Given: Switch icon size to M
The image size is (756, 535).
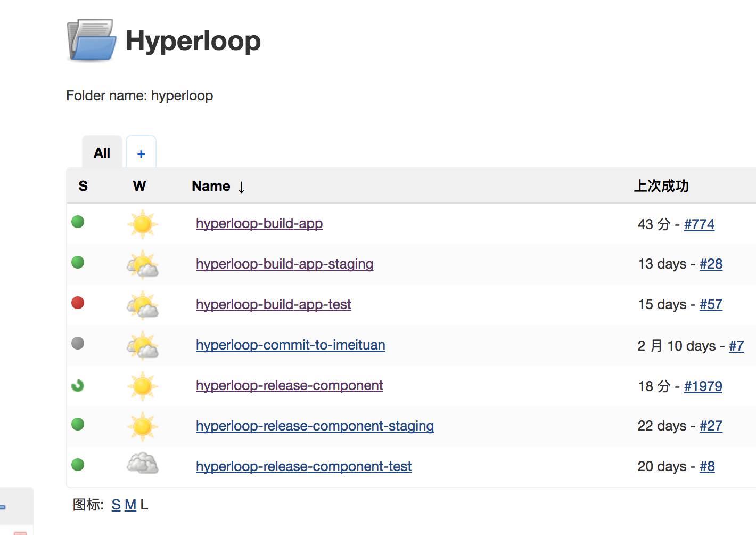Looking at the screenshot, I should click(x=130, y=505).
